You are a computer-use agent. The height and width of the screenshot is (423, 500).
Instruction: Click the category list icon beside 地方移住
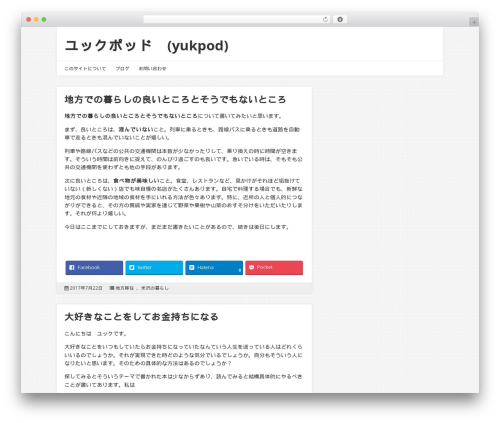[x=112, y=288]
